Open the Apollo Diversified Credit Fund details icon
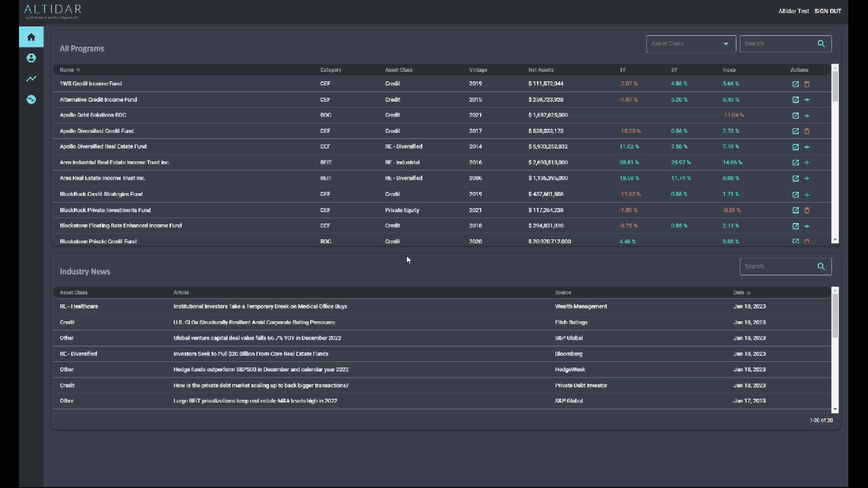 tap(795, 131)
